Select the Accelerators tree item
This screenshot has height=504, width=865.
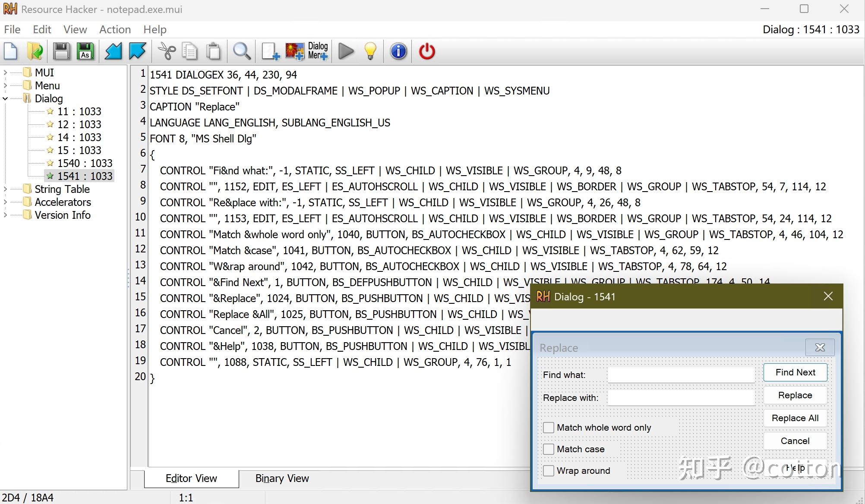click(x=63, y=202)
